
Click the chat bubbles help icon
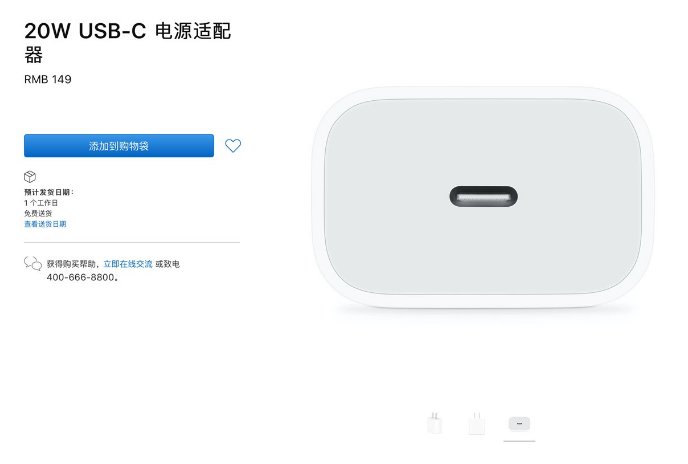tap(33, 263)
